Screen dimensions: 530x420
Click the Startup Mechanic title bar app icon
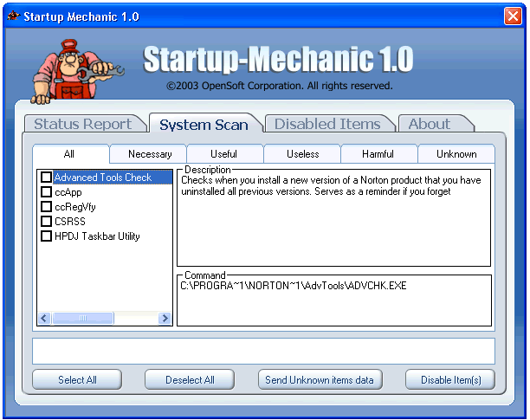(14, 16)
